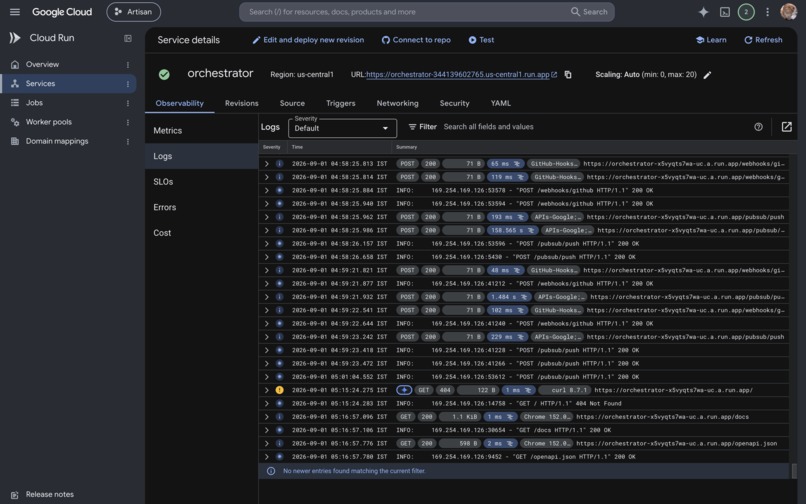
Task: Click the green healthy status checkmark
Action: 164,75
